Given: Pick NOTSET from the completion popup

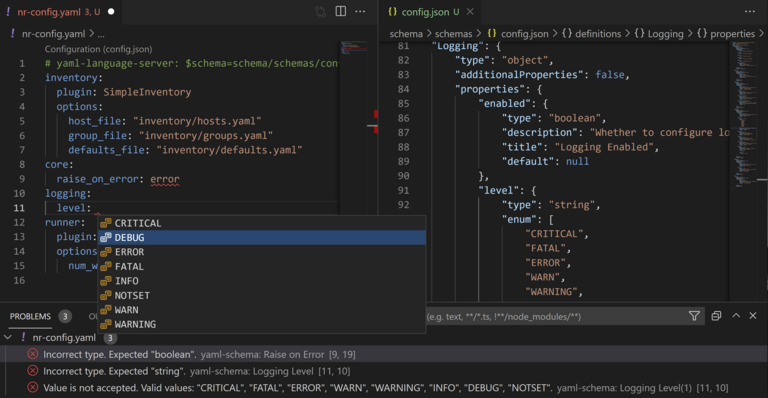Looking at the screenshot, I should (x=262, y=295).
